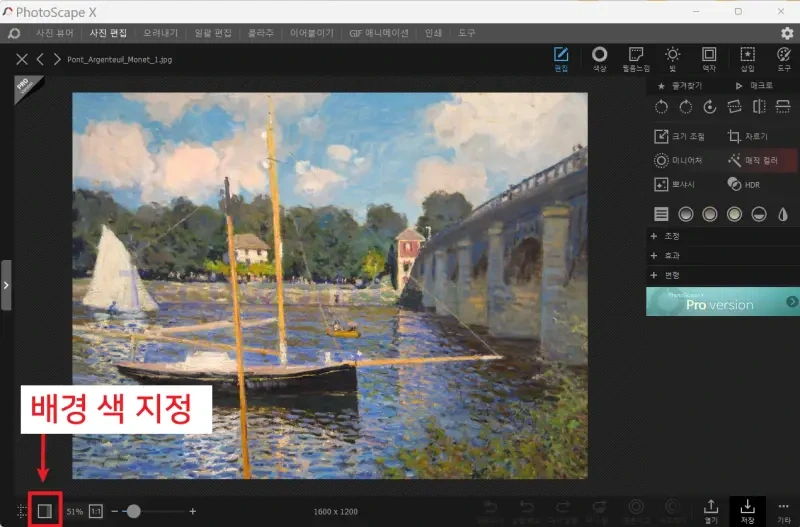Click the 1600 x 1200 size text

336,511
